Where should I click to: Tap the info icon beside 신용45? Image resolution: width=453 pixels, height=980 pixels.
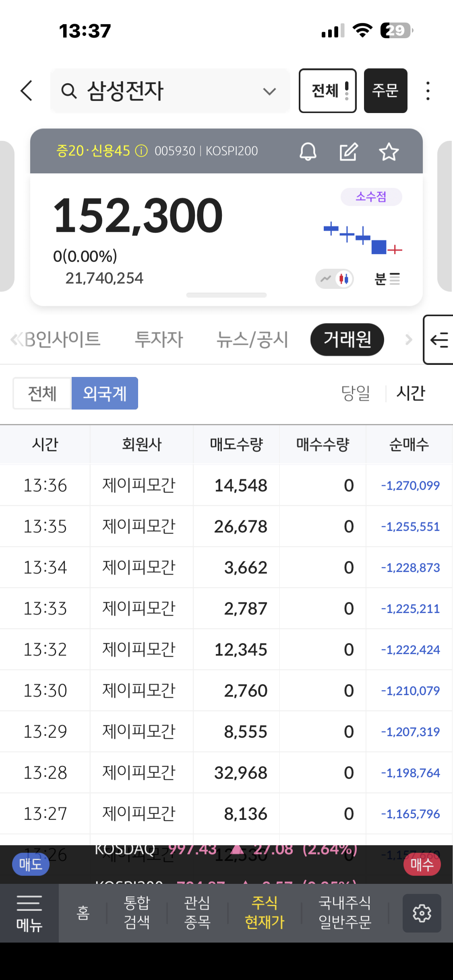[x=141, y=151]
